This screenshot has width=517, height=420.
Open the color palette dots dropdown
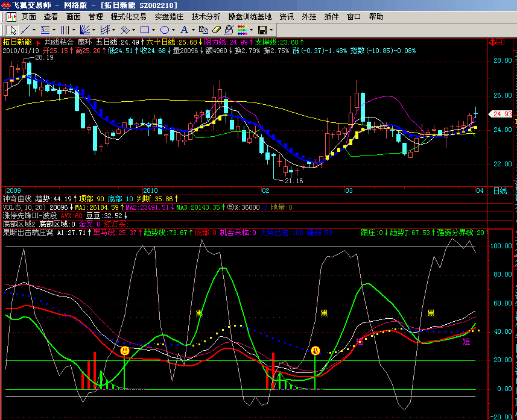[x=243, y=30]
